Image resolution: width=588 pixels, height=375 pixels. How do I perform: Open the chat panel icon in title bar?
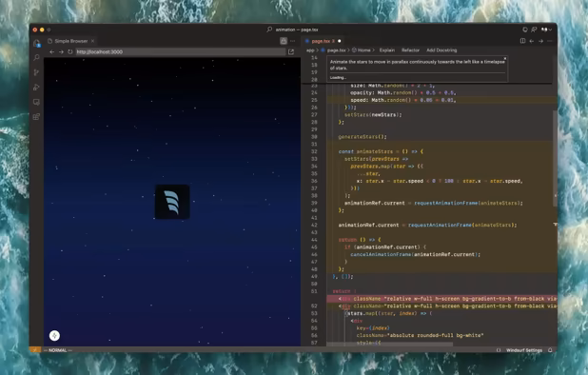click(x=534, y=30)
